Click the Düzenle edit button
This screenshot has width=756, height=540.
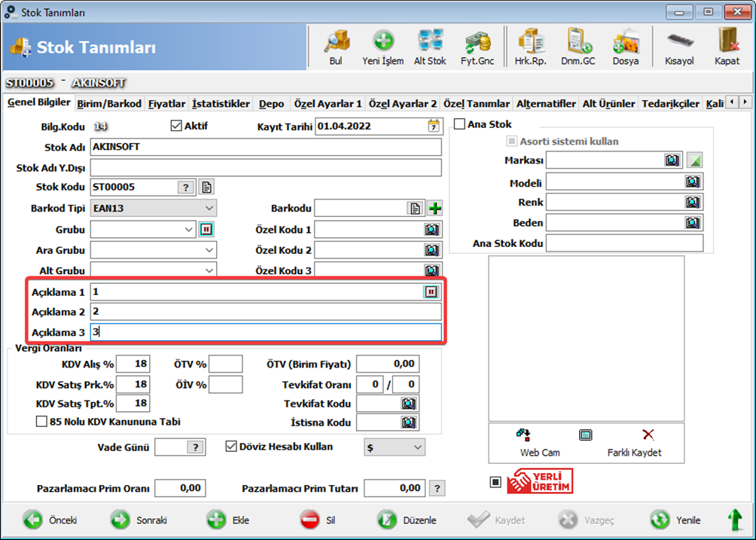pos(407,520)
